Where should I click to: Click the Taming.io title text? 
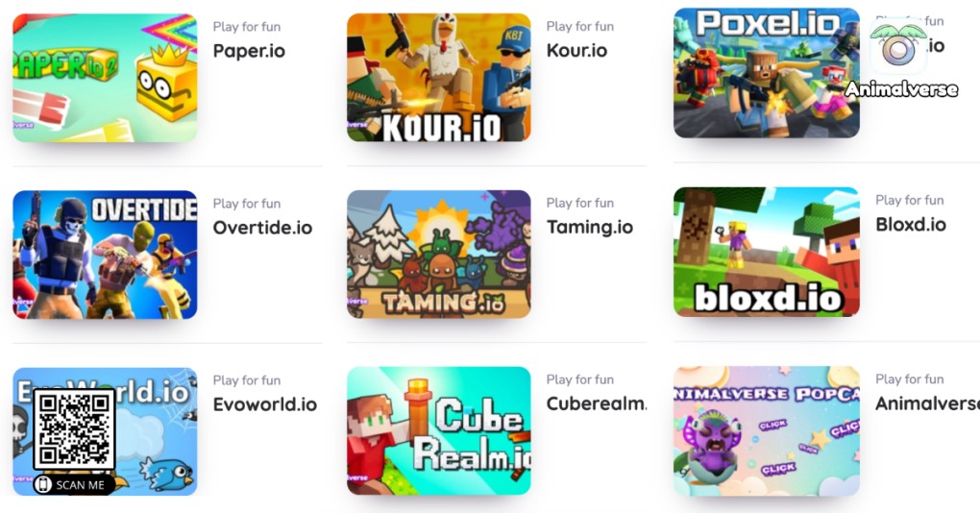(x=589, y=228)
